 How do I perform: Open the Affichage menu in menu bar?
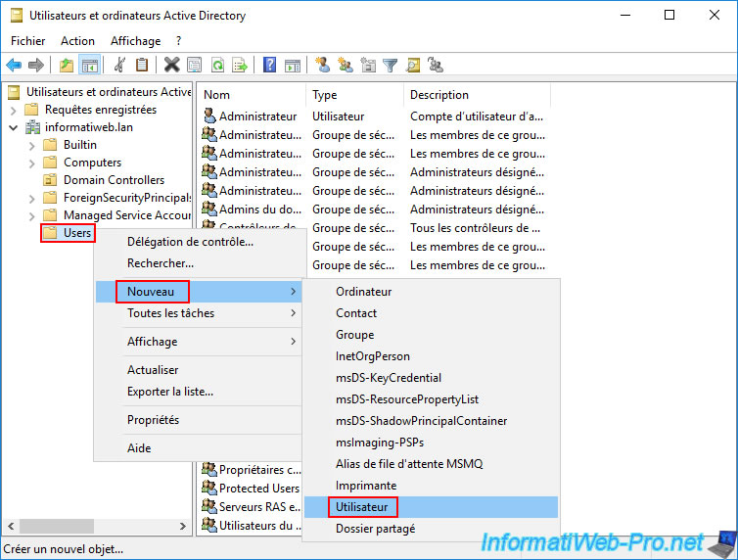[x=135, y=41]
